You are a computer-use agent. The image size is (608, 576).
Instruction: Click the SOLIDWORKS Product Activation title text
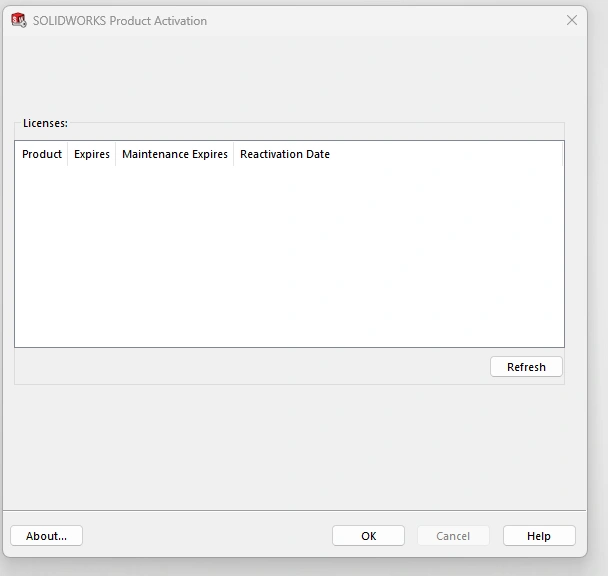coord(120,21)
